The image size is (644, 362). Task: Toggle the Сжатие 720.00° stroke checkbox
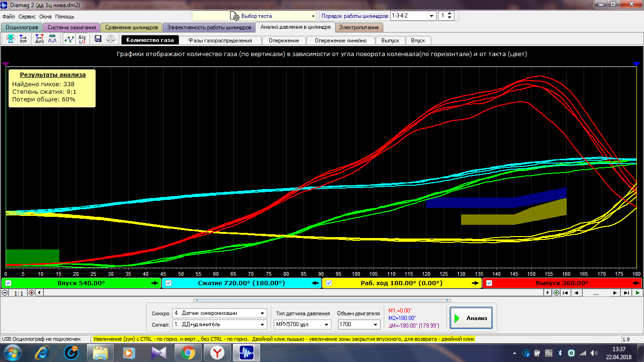coord(168,283)
